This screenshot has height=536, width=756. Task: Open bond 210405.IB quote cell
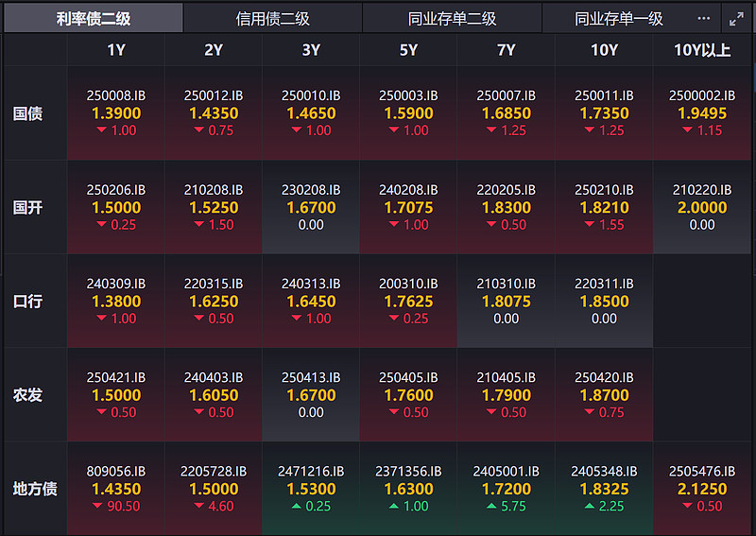coord(507,394)
